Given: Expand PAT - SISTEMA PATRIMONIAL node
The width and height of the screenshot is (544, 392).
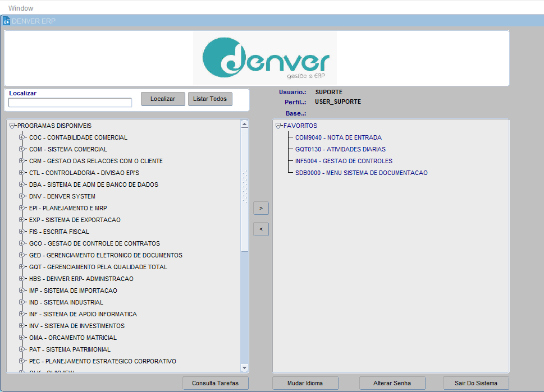Looking at the screenshot, I should pyautogui.click(x=22, y=349).
